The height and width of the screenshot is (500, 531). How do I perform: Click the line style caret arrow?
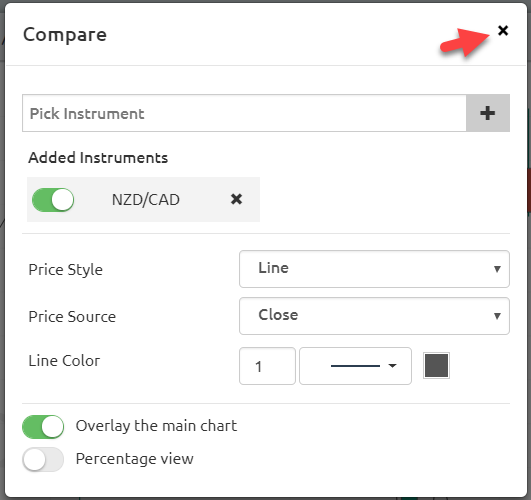coord(392,366)
